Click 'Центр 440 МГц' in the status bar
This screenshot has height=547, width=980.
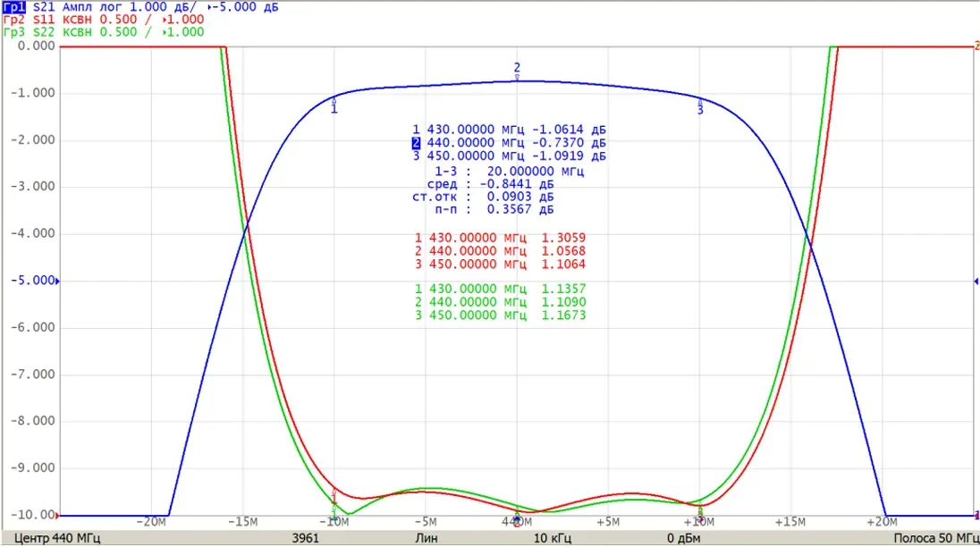57,538
